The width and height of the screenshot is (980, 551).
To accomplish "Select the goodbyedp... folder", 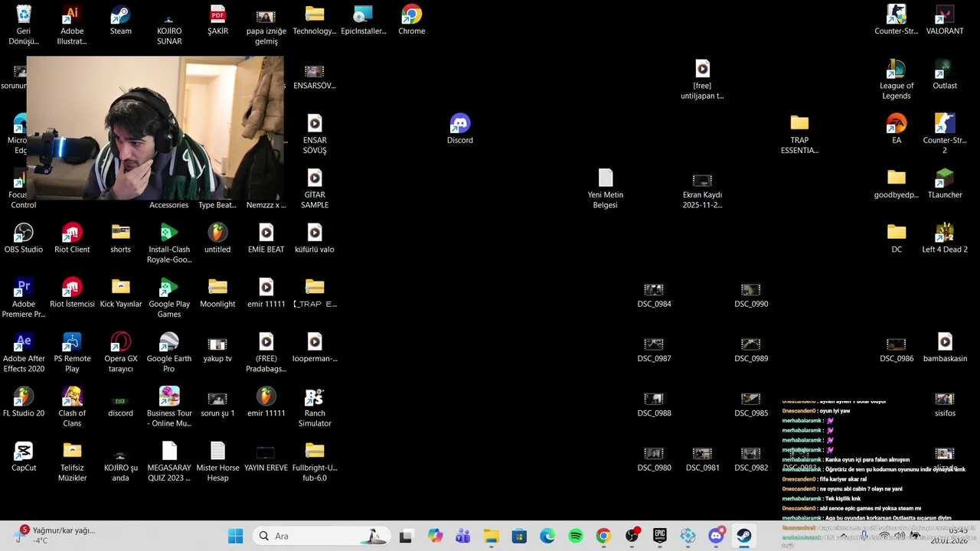I will 897,184.
